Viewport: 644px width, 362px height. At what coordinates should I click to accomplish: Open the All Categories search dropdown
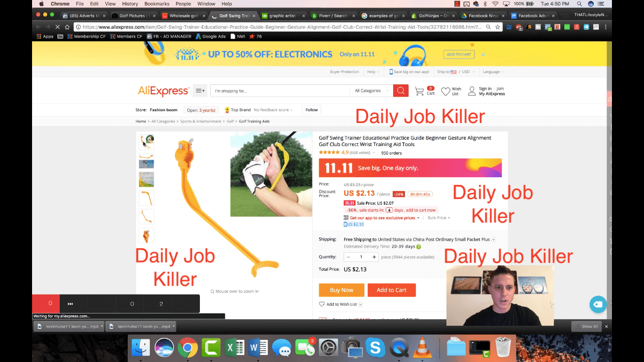372,90
